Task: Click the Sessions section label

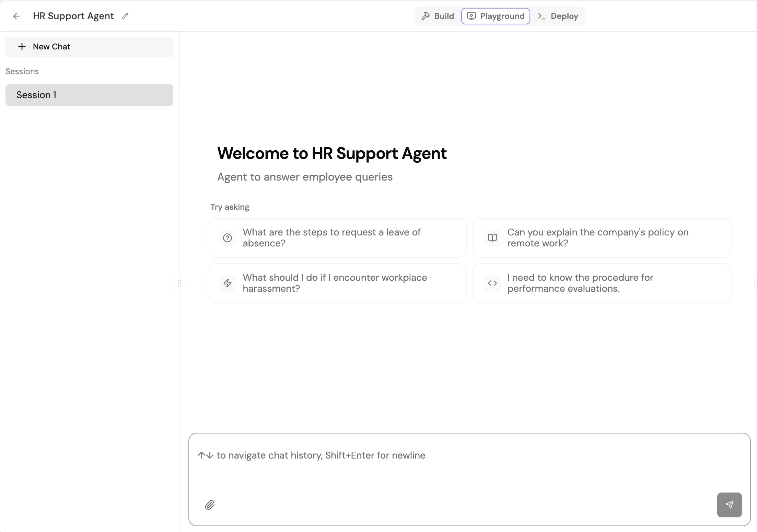Action: coord(22,71)
